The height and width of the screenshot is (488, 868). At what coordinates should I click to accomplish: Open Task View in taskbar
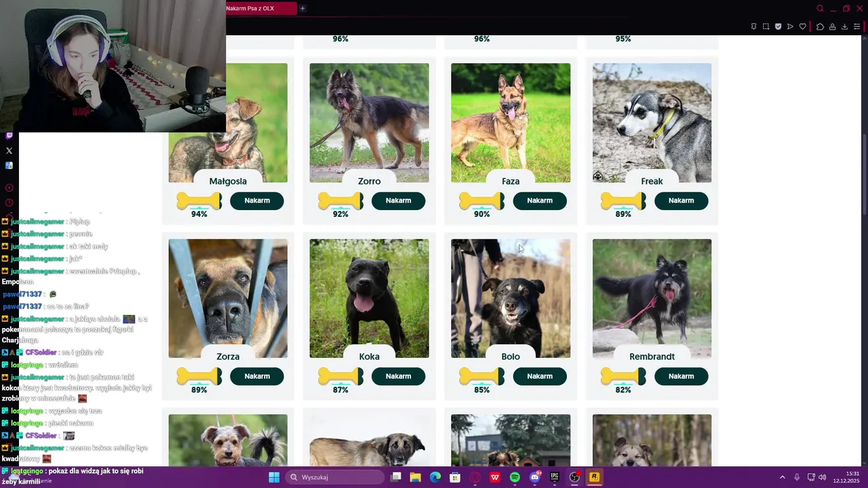click(396, 477)
